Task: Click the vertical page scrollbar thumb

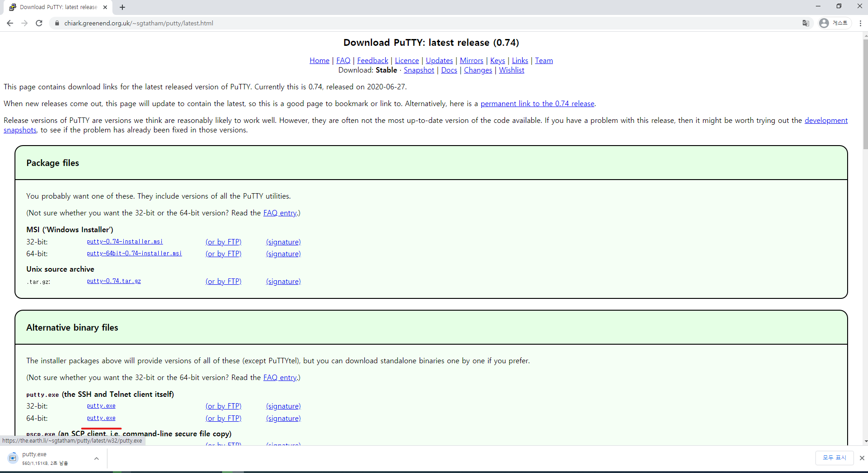Action: [865, 94]
